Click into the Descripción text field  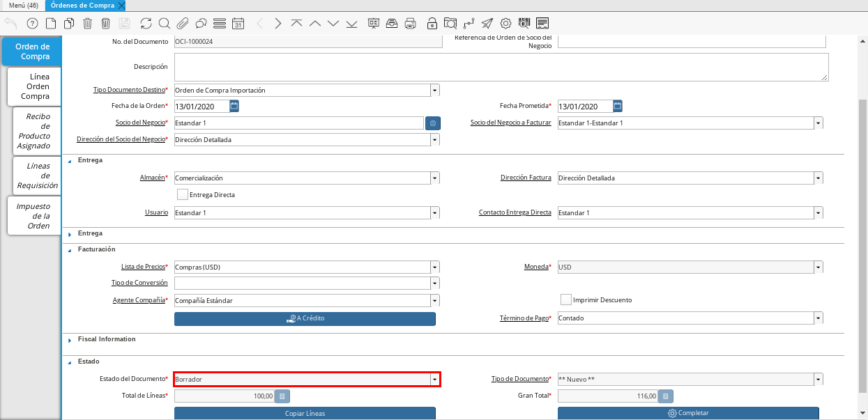[501, 68]
